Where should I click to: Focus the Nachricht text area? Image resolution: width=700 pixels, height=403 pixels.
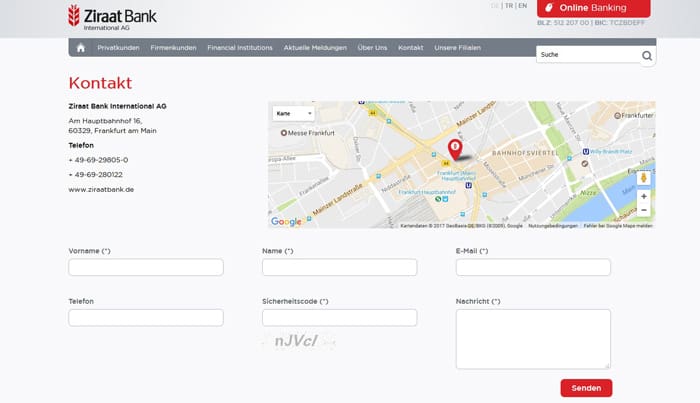(x=533, y=339)
